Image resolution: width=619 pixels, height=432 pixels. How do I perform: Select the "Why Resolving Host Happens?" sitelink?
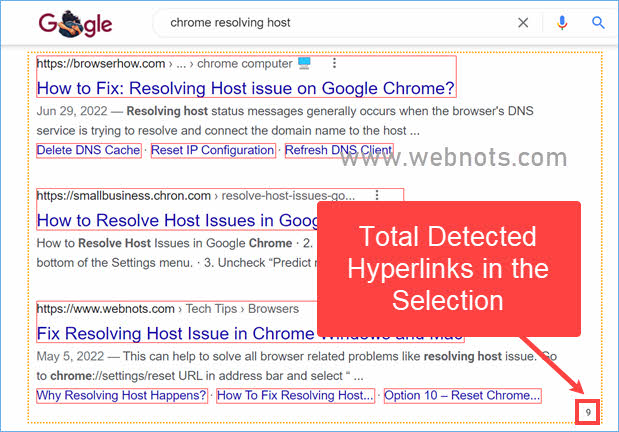click(x=122, y=395)
